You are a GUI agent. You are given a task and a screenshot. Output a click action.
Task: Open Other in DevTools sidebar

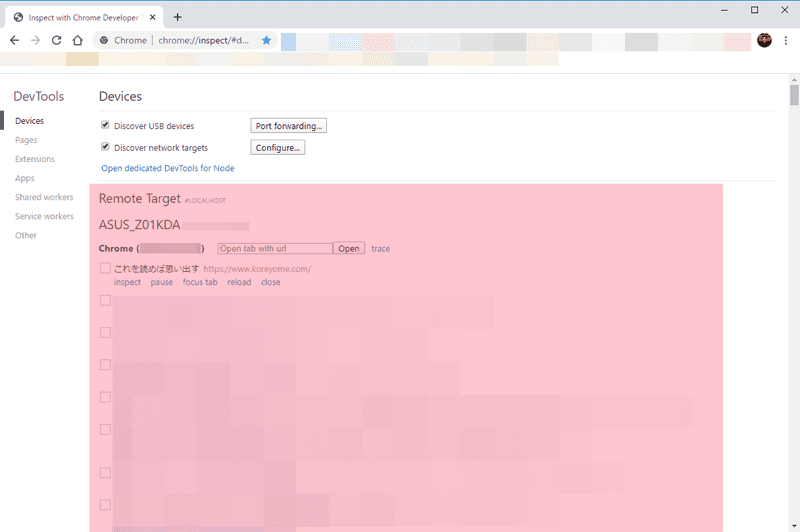pos(26,235)
